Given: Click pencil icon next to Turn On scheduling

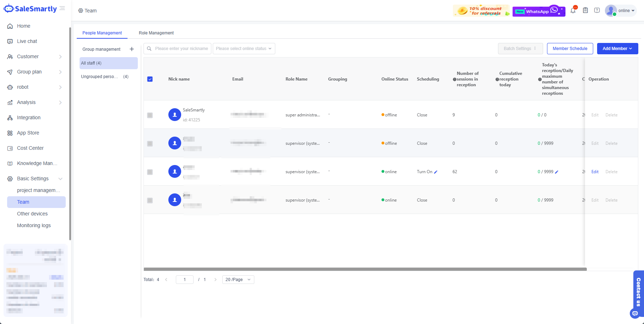Looking at the screenshot, I should (x=436, y=172).
